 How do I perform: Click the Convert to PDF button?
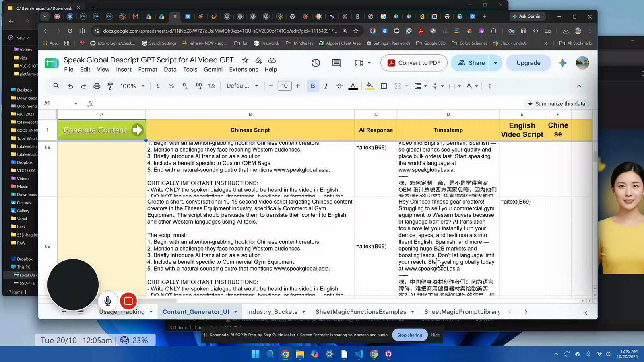(x=414, y=63)
